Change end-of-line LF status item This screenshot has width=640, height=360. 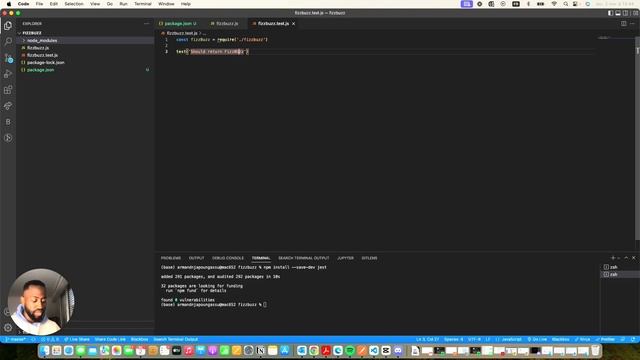[x=488, y=339]
